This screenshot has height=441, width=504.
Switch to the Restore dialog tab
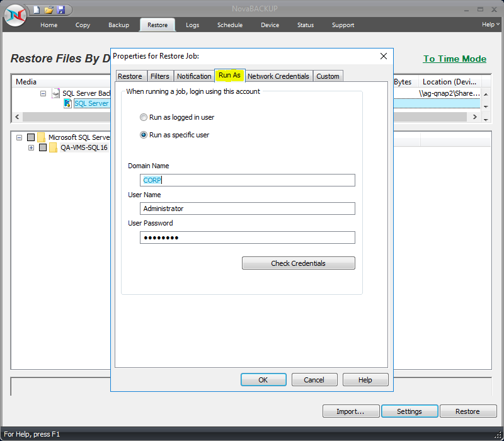(130, 76)
